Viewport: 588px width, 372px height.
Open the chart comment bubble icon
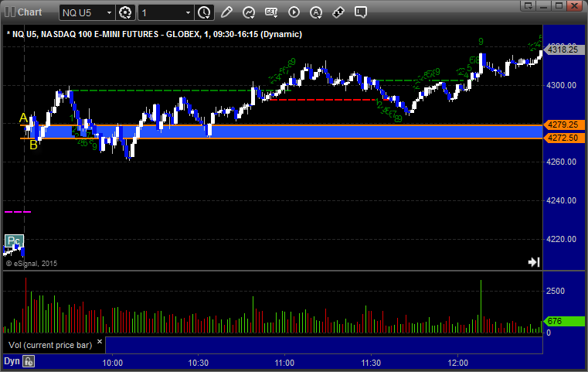[361, 12]
